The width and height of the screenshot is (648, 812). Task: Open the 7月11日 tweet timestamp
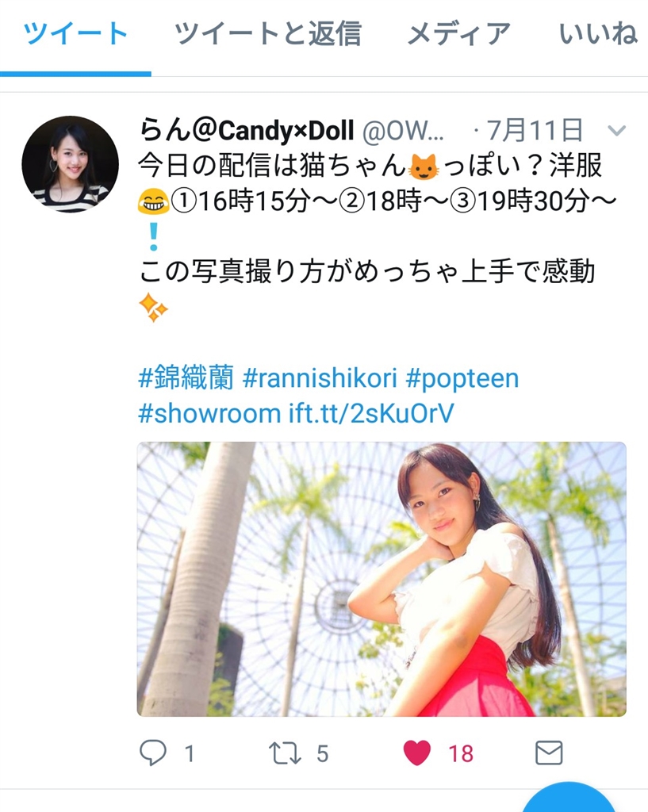click(x=535, y=130)
